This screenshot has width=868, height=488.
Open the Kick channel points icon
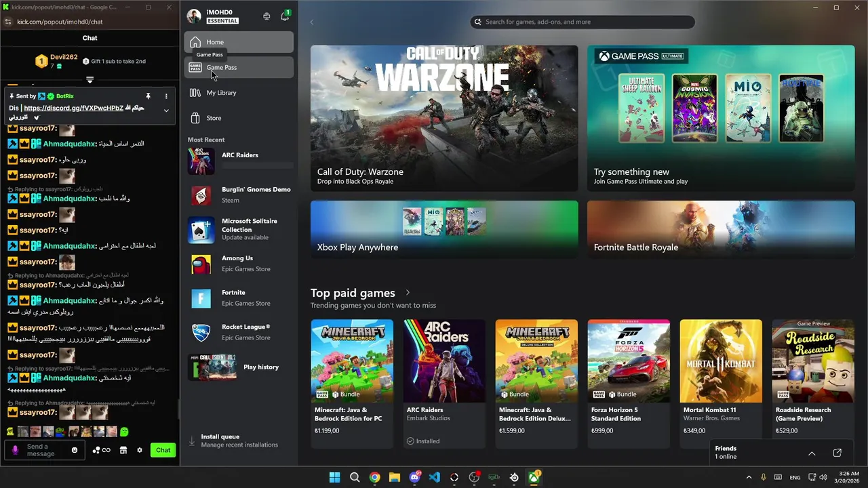[101, 450]
